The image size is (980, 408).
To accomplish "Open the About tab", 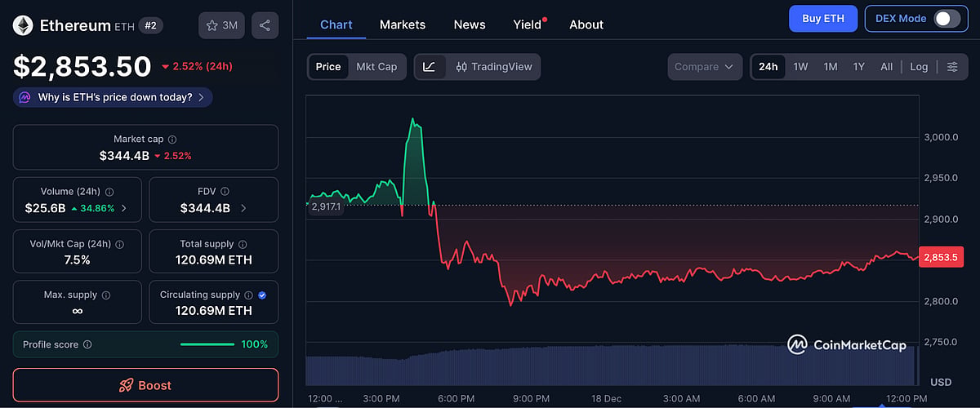I will [x=586, y=24].
